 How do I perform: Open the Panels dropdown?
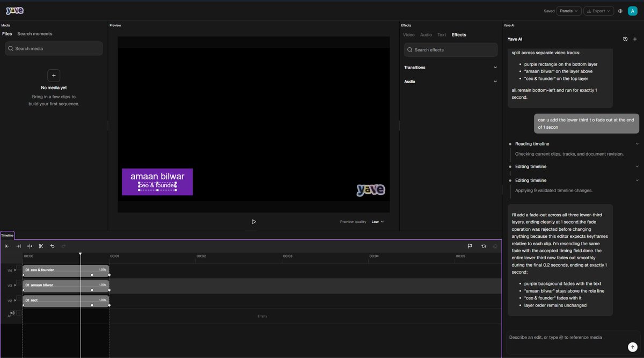pos(568,11)
